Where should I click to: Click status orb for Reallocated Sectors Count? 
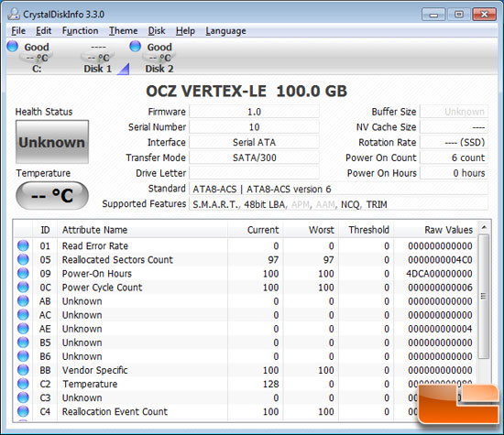point(23,259)
